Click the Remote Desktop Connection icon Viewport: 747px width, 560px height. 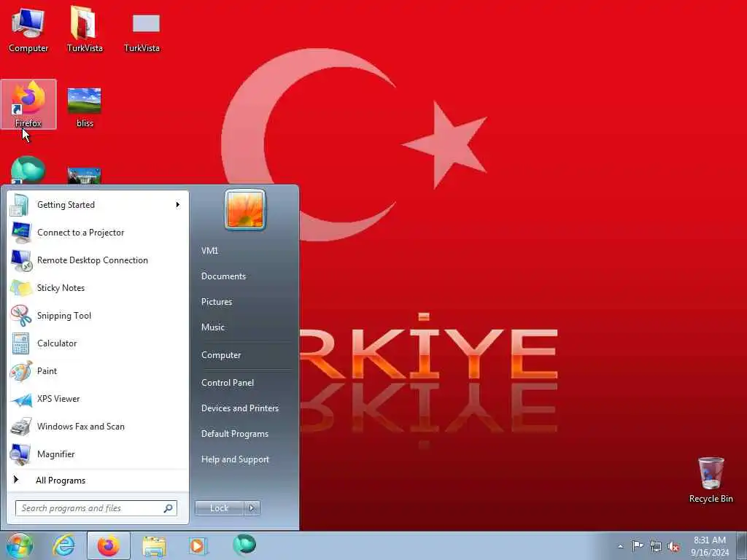pos(21,260)
